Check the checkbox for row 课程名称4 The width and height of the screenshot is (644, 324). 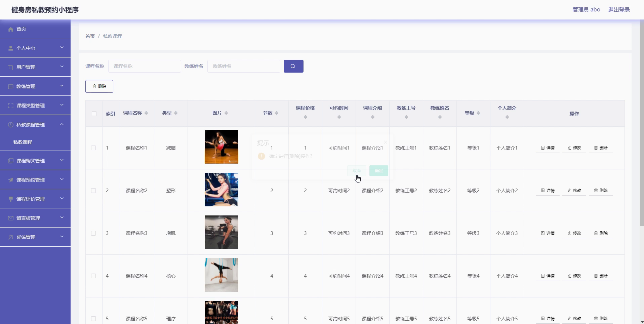93,276
